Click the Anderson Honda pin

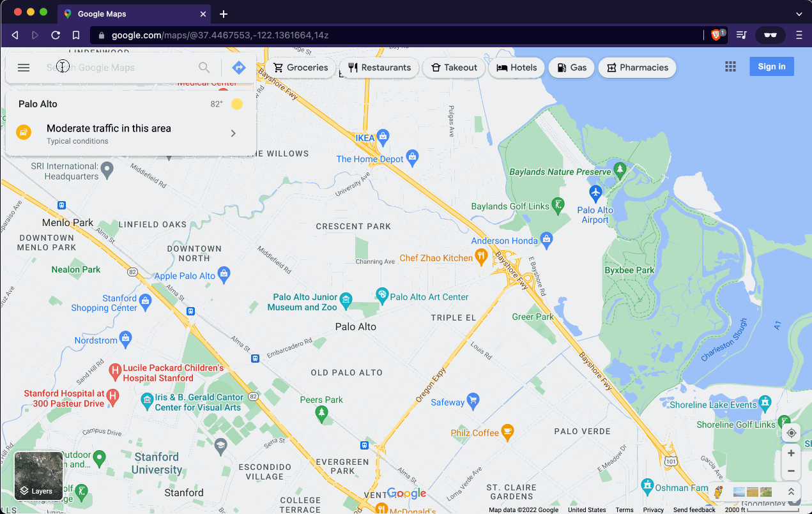coord(546,239)
